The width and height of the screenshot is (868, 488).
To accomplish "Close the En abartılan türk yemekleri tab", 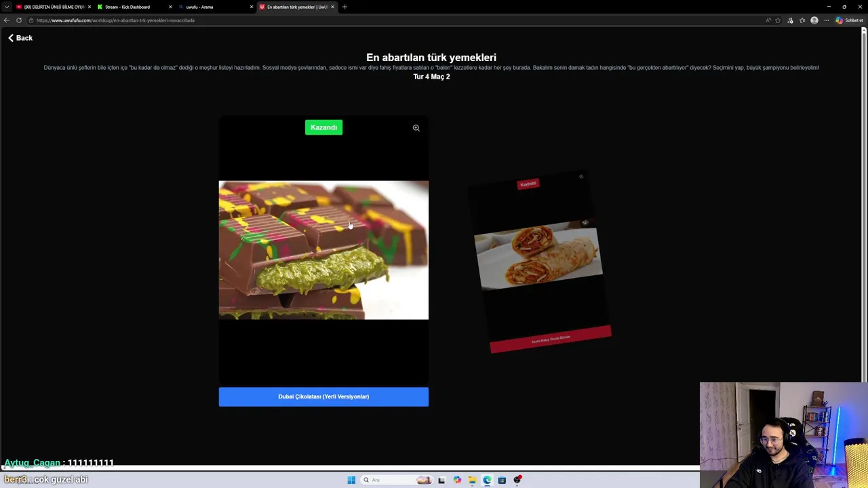I will (x=332, y=7).
